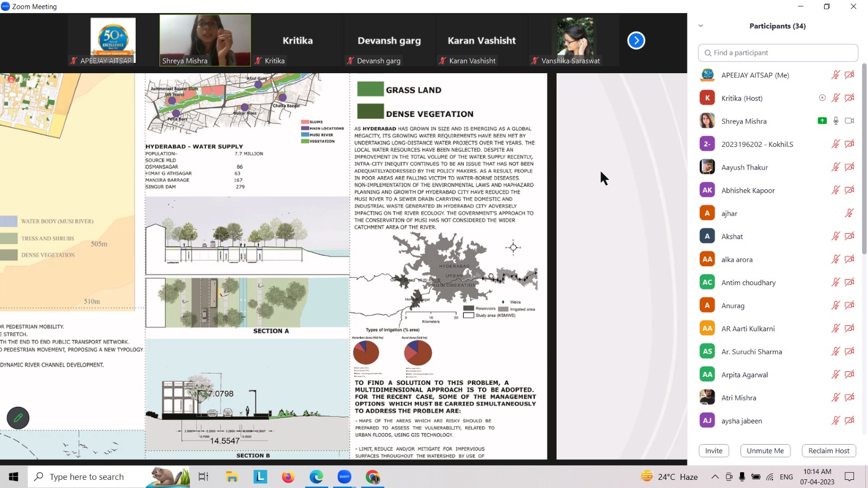The image size is (868, 488).
Task: Click Abhishek Kapoor's muted mic icon
Action: (835, 190)
